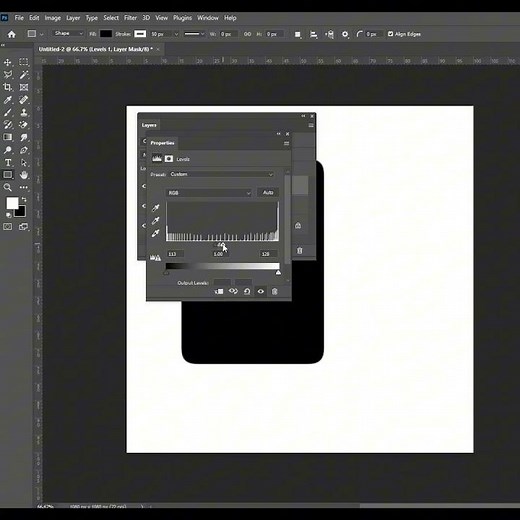Select the Zoom tool
520x520 pixels.
[8, 187]
